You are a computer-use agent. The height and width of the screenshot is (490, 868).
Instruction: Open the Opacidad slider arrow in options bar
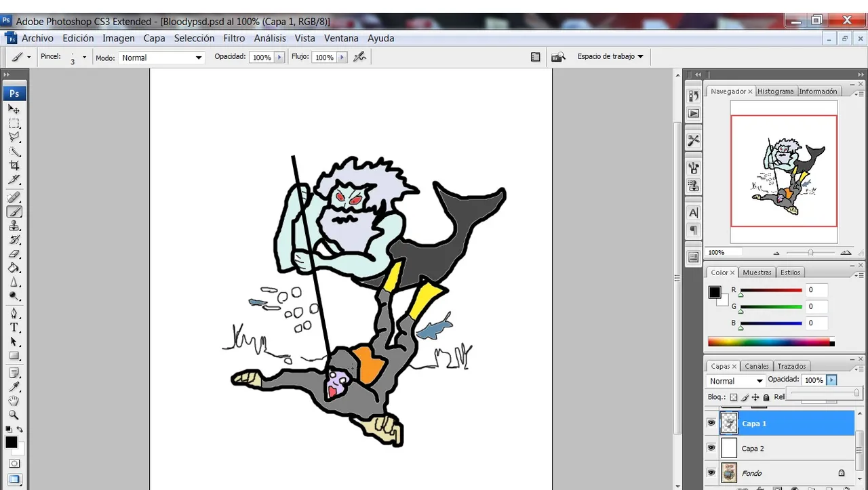(x=279, y=58)
